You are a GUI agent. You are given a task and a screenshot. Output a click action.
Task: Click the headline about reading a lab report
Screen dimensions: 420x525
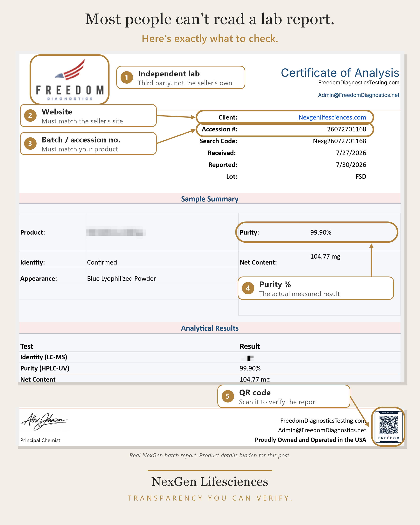tap(210, 19)
